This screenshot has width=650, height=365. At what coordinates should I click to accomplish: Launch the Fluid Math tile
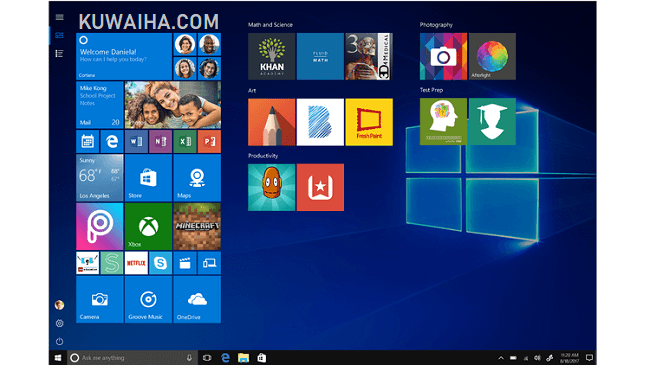click(x=320, y=56)
